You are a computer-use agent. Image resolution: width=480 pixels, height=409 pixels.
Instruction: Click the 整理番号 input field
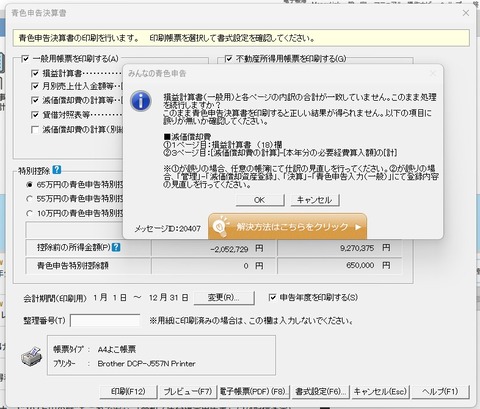coord(105,321)
